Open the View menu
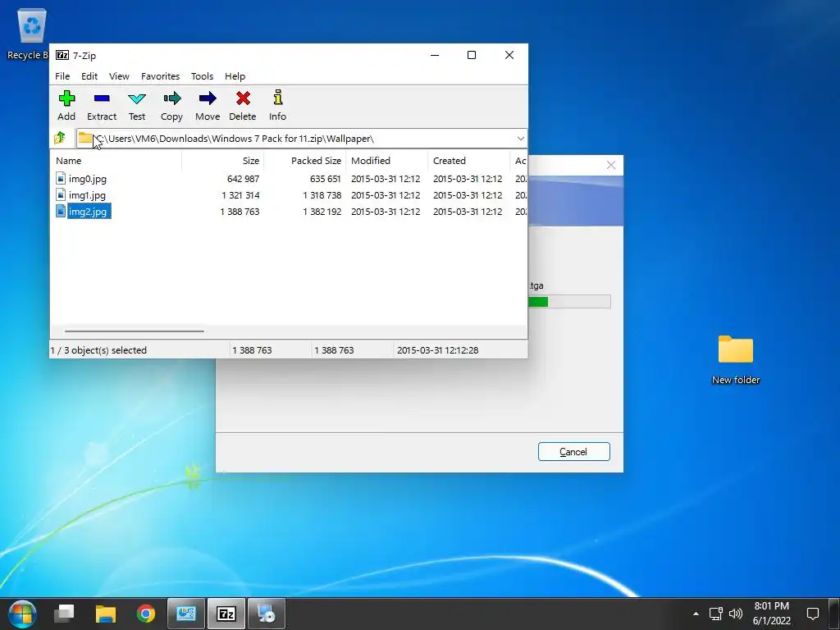Image resolution: width=840 pixels, height=630 pixels. coord(119,76)
